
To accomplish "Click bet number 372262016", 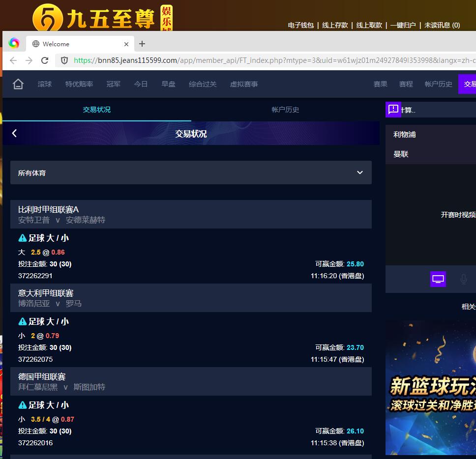I will [35, 443].
